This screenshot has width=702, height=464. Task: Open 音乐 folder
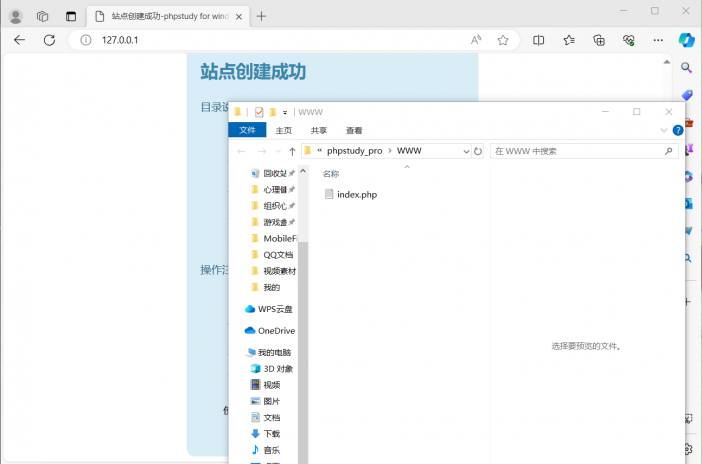[x=265, y=450]
